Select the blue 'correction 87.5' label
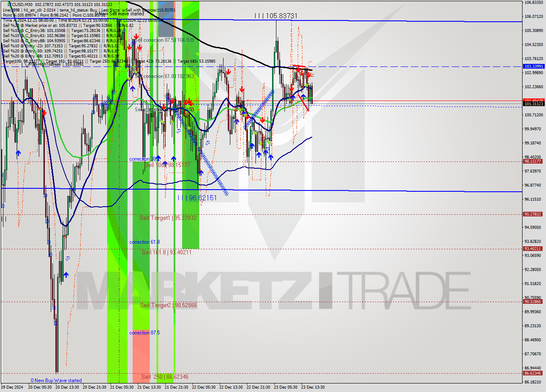 coord(145,333)
